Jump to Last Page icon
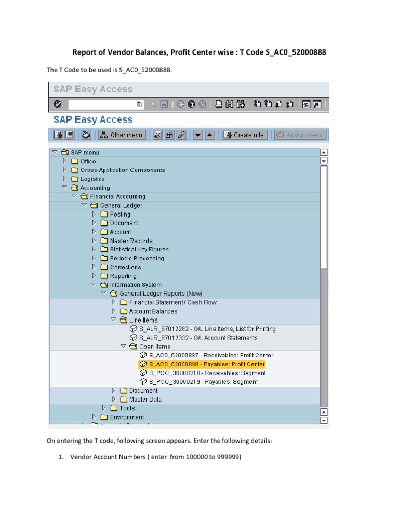The height and width of the screenshot is (532, 399). (290, 104)
